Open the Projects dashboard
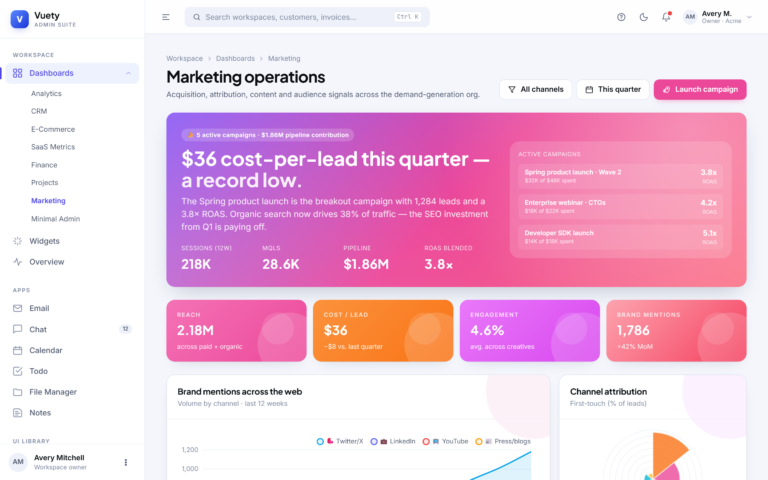This screenshot has height=480, width=768. [45, 183]
